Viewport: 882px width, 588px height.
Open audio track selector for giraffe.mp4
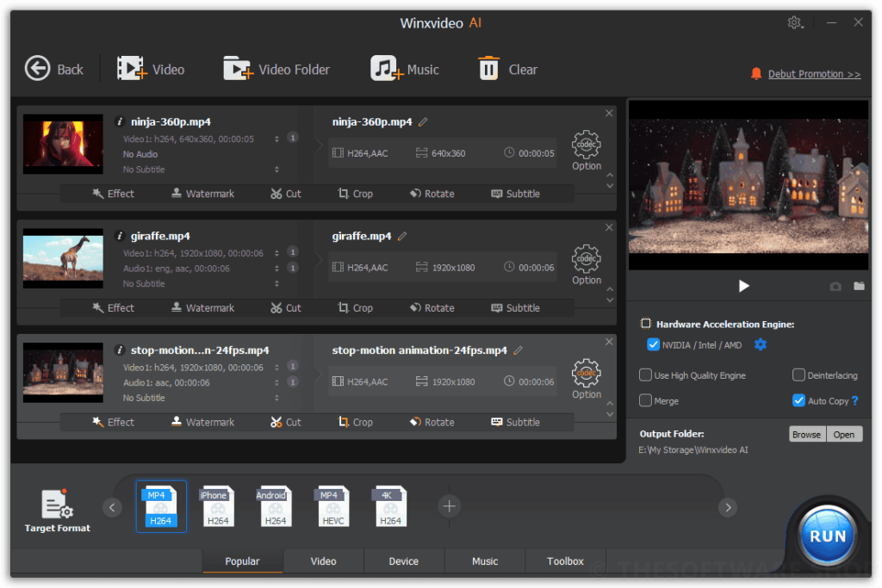pyautogui.click(x=276, y=268)
